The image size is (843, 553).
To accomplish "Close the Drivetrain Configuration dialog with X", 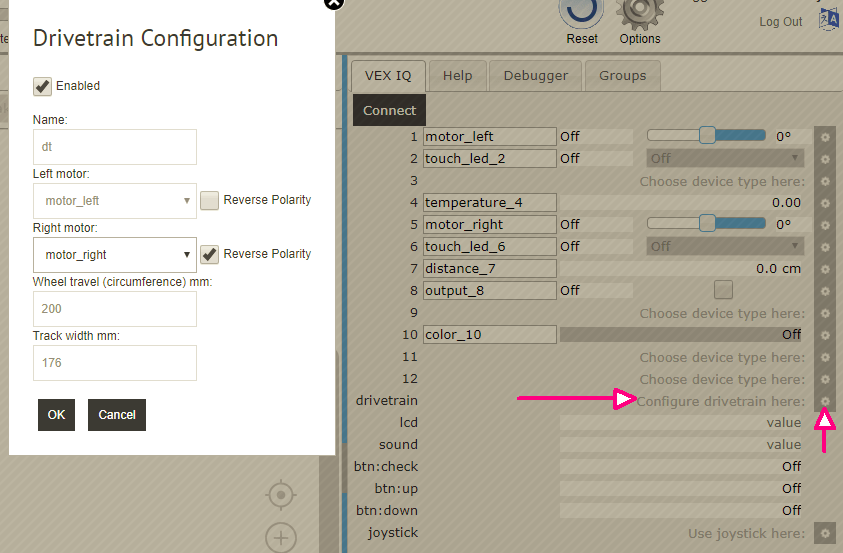I will coord(334,3).
